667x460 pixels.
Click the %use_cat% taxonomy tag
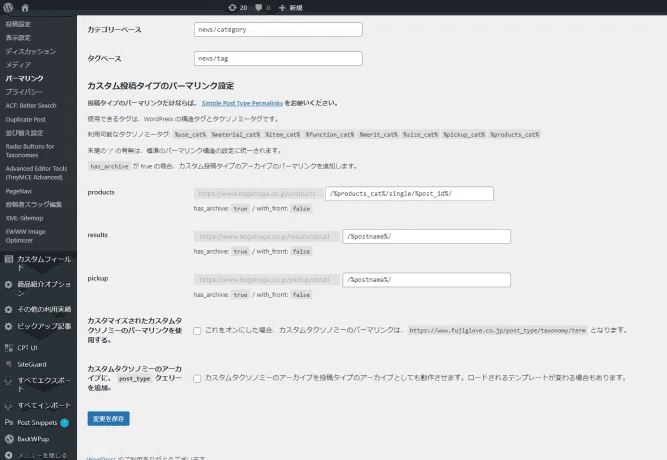pyautogui.click(x=190, y=134)
